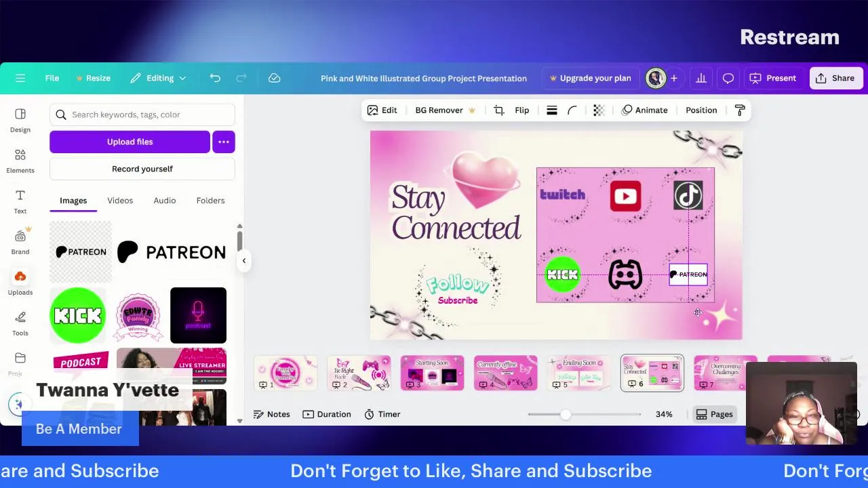Click BG Remover tool
The height and width of the screenshot is (488, 868).
445,110
